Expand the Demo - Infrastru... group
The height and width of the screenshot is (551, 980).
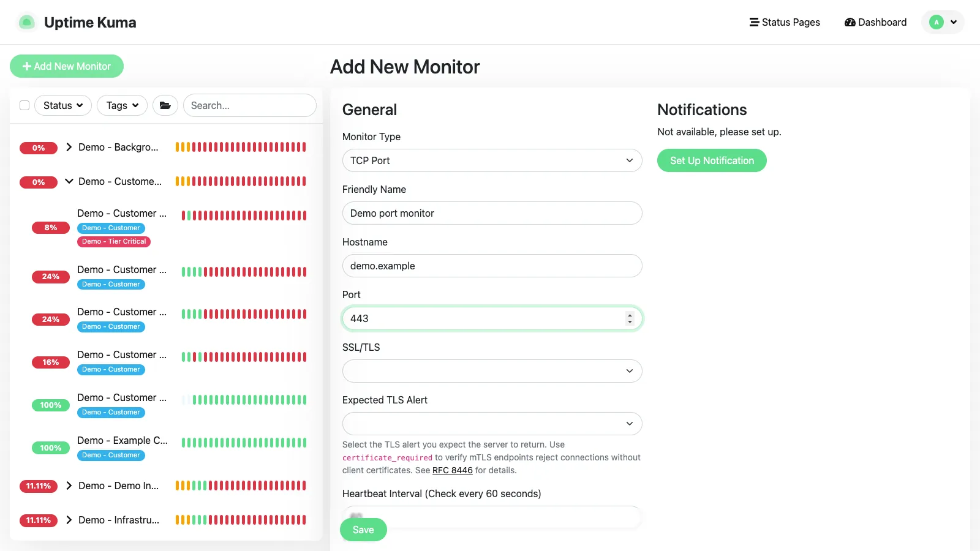coord(69,520)
